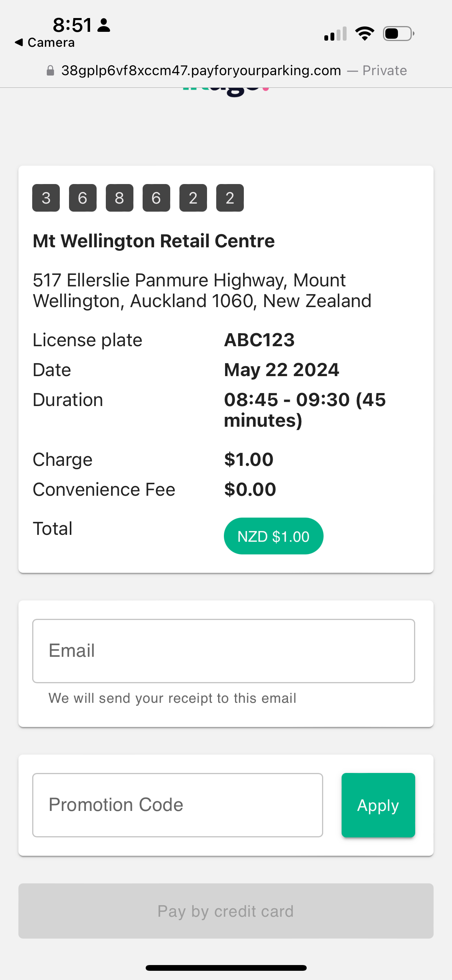
Task: Tap the partially hidden logo at top
Action: [226, 90]
